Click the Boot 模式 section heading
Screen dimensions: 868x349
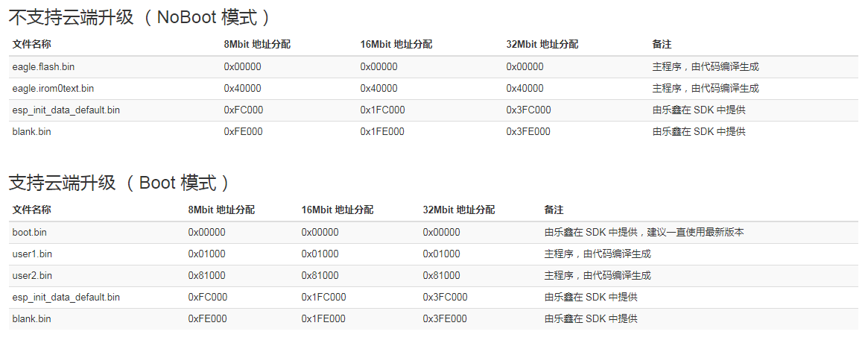[119, 183]
